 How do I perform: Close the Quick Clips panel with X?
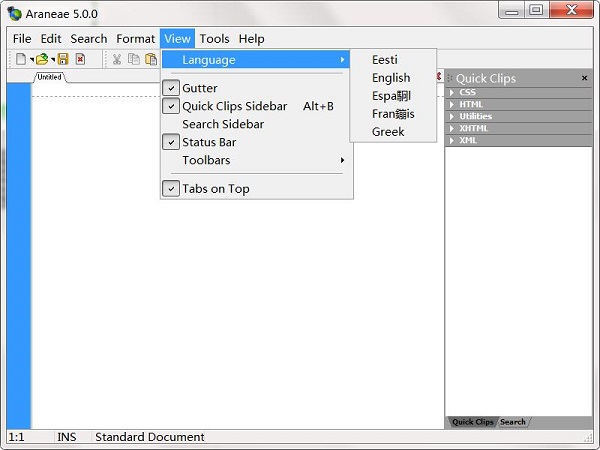584,78
